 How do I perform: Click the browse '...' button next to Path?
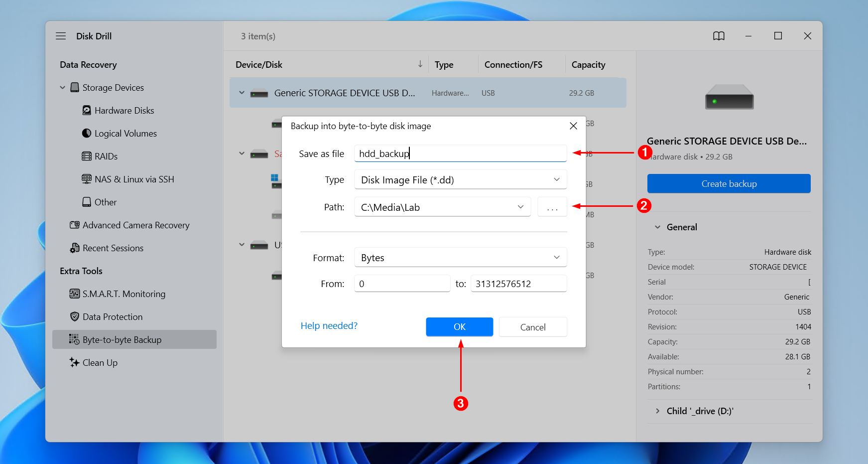552,207
